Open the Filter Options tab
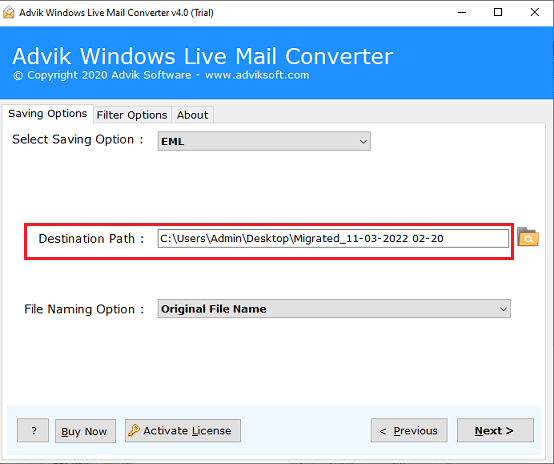The image size is (554, 464). point(132,115)
